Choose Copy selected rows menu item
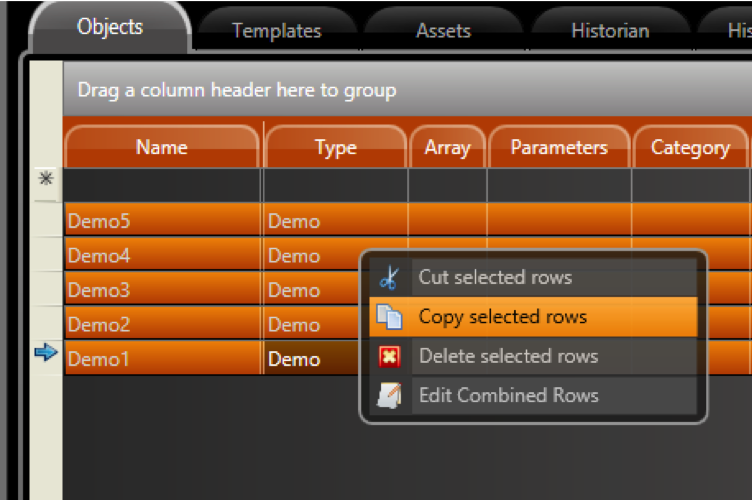Viewport: 752px width, 500px height. coord(502,317)
